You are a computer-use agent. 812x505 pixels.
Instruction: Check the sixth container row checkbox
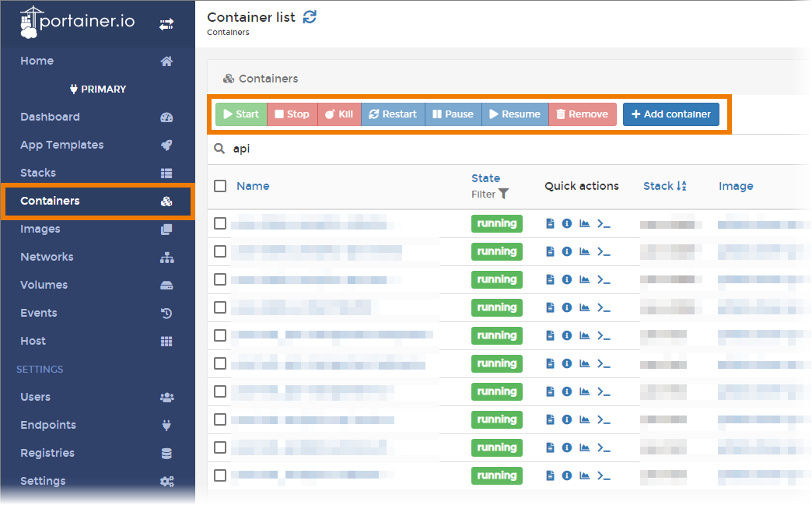coord(220,363)
